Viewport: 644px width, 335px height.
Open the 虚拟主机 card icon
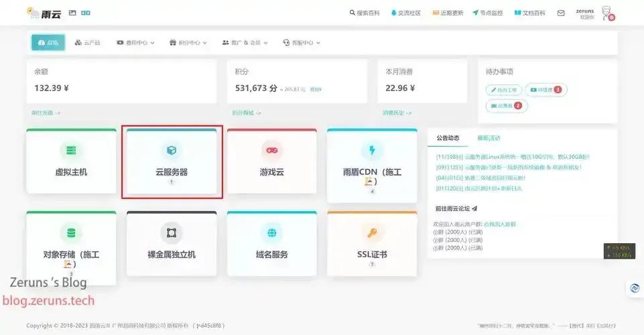pos(71,150)
